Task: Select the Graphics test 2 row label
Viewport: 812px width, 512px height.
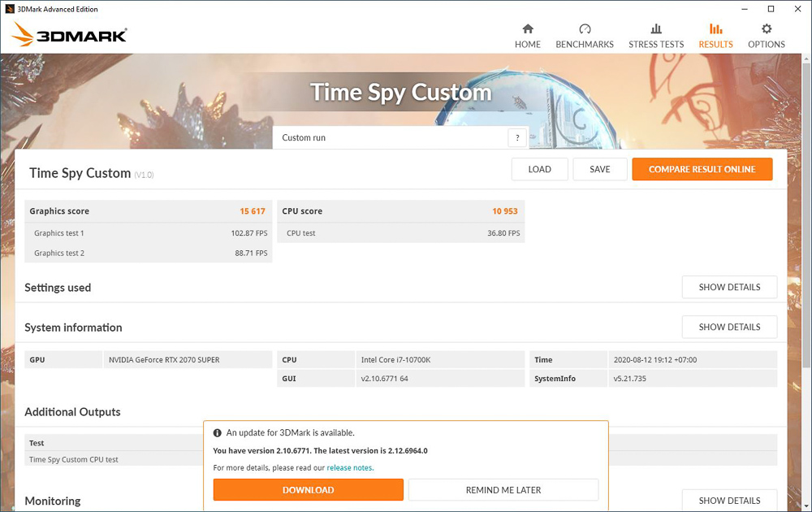Action: tap(59, 254)
